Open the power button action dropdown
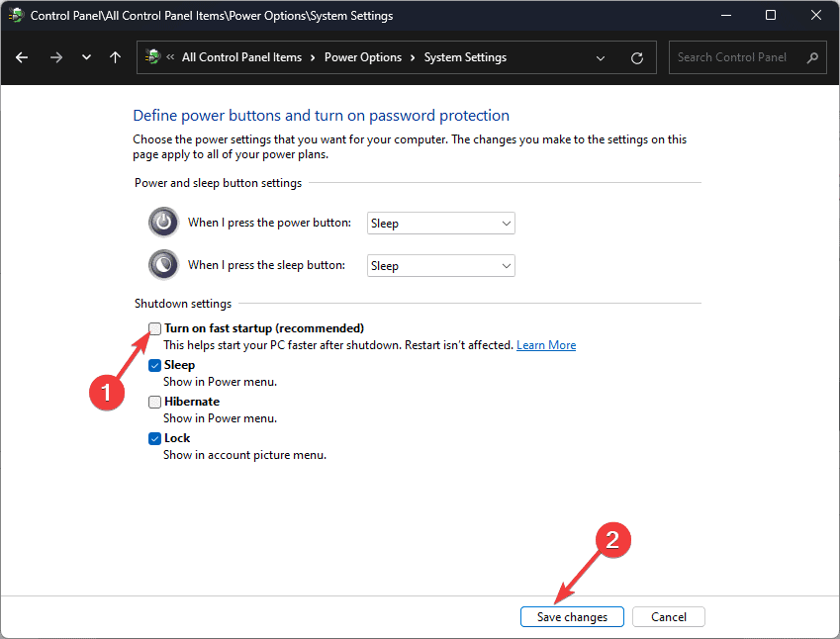 click(x=440, y=224)
